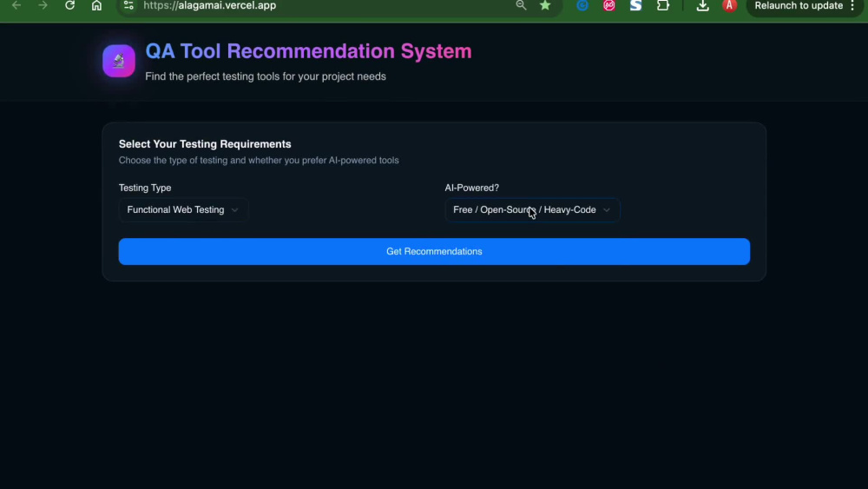Reload the current page
868x489 pixels.
[69, 5]
